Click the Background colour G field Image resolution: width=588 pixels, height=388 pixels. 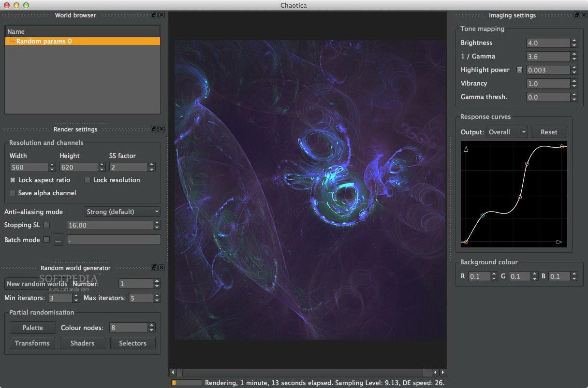click(520, 276)
